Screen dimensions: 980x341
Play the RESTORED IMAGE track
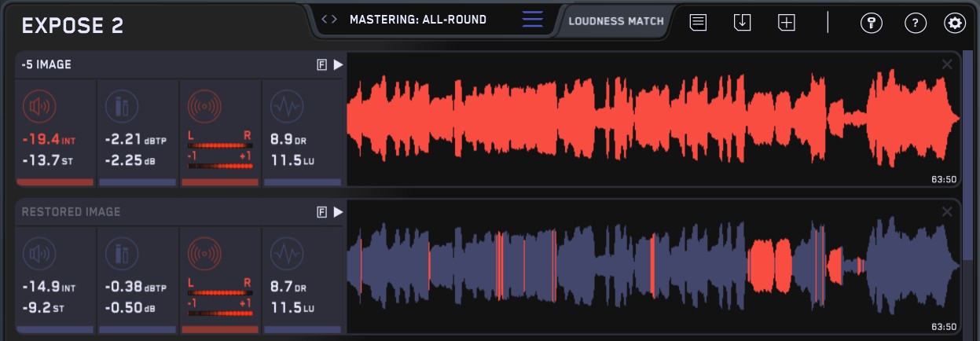click(x=338, y=212)
